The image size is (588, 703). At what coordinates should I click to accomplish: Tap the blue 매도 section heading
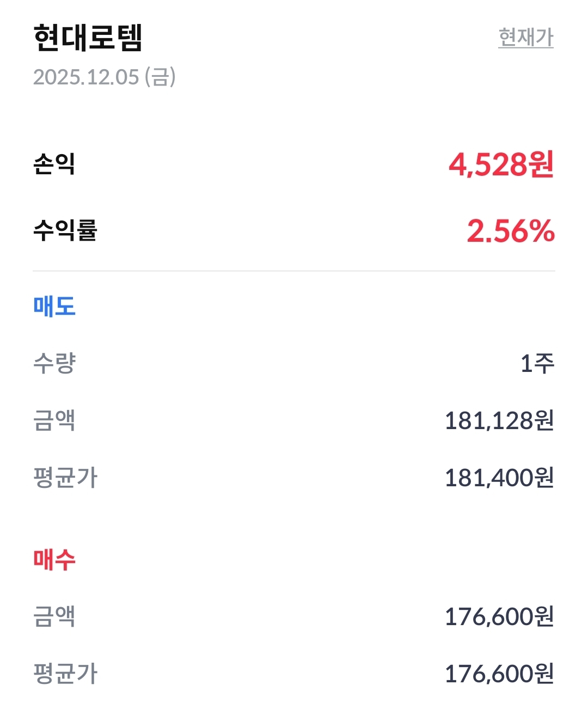(x=54, y=306)
